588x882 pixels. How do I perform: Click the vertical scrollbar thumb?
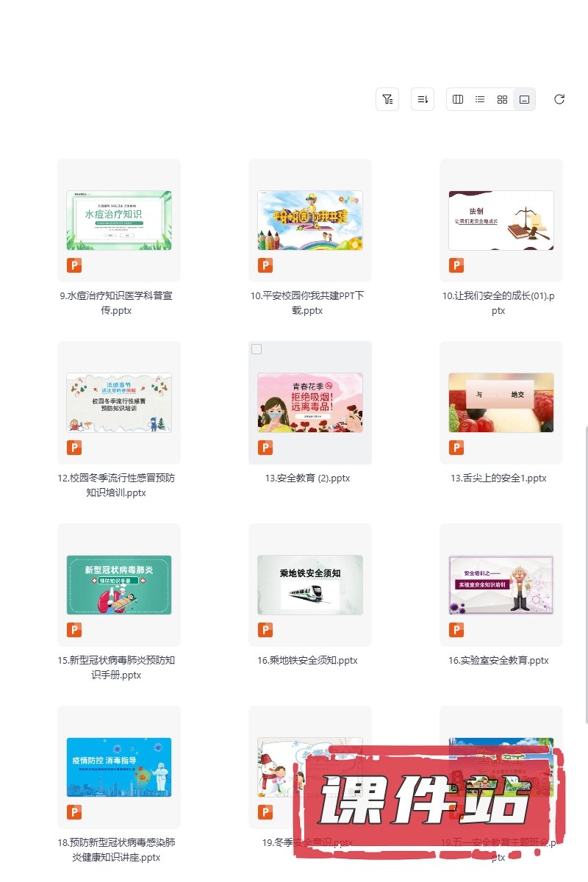586,573
